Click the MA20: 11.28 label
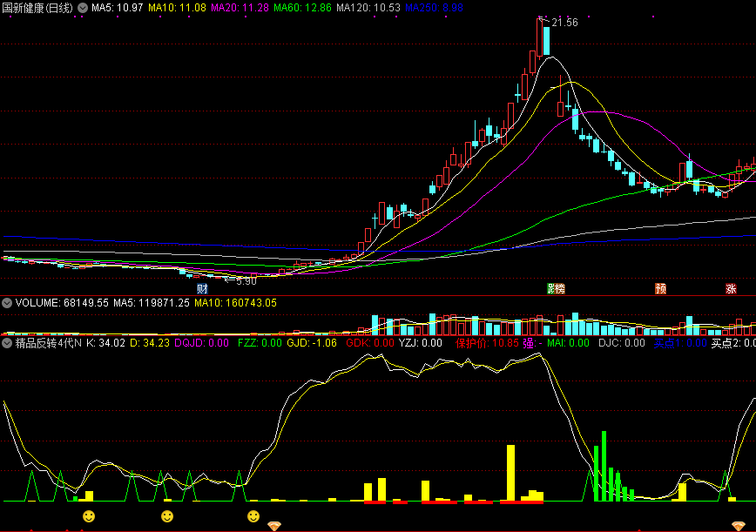756x532 pixels. (240, 8)
